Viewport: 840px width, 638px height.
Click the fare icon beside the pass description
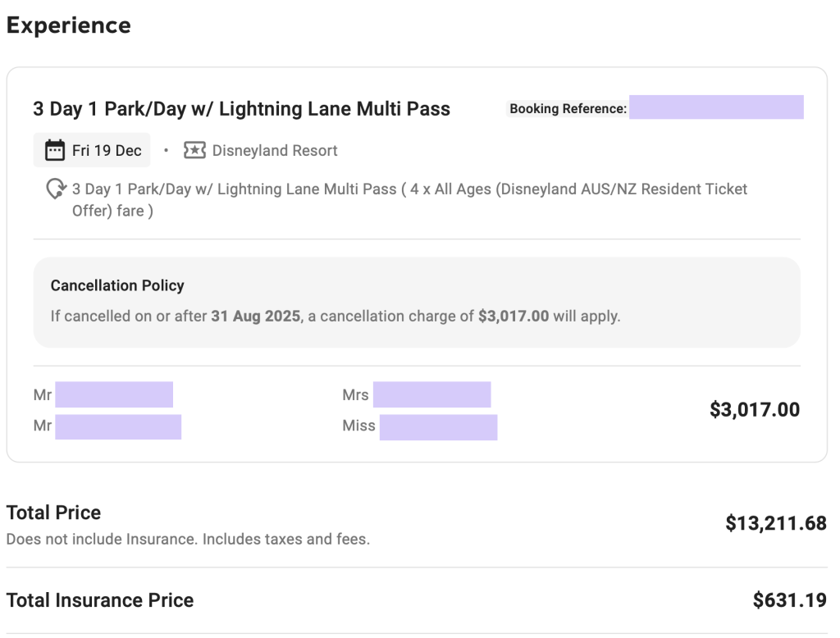[55, 189]
